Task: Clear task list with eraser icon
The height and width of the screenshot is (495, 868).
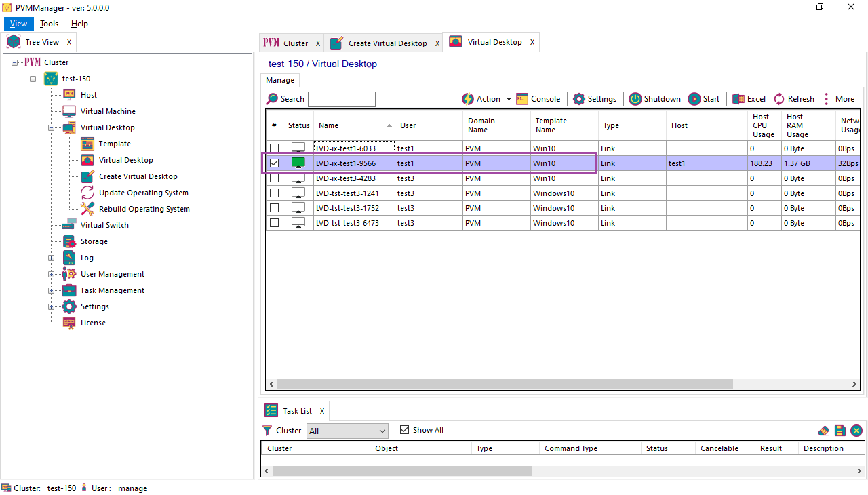Action: click(824, 431)
